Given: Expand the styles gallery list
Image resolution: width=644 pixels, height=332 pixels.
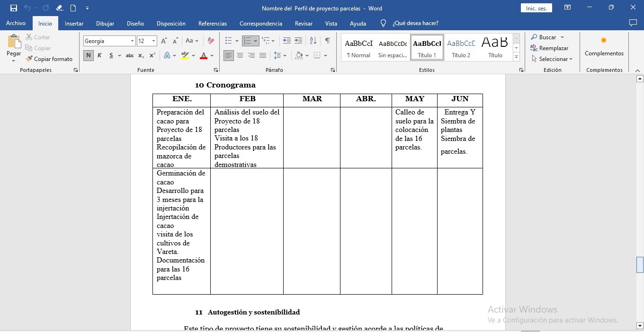Looking at the screenshot, I should coord(516,57).
